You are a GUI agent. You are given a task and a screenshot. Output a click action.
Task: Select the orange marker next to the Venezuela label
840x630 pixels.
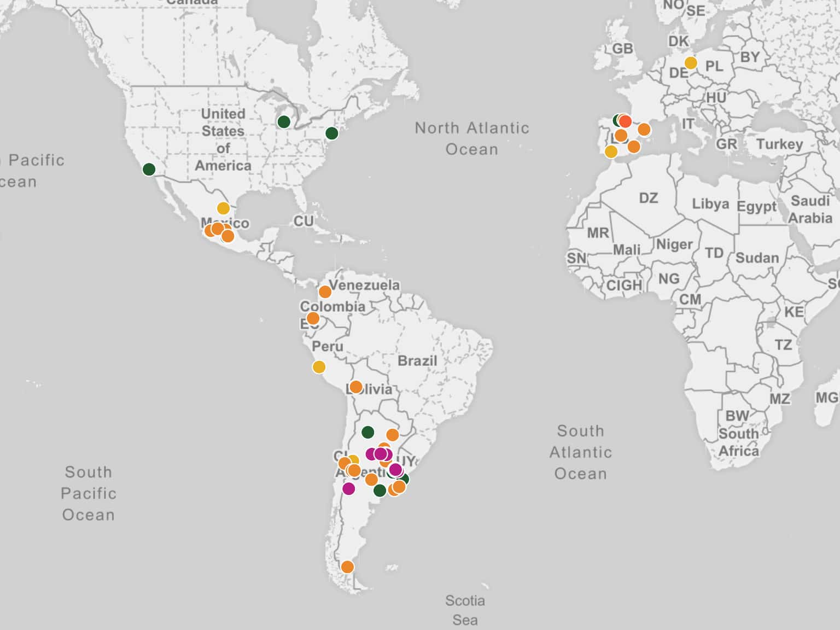pyautogui.click(x=325, y=291)
